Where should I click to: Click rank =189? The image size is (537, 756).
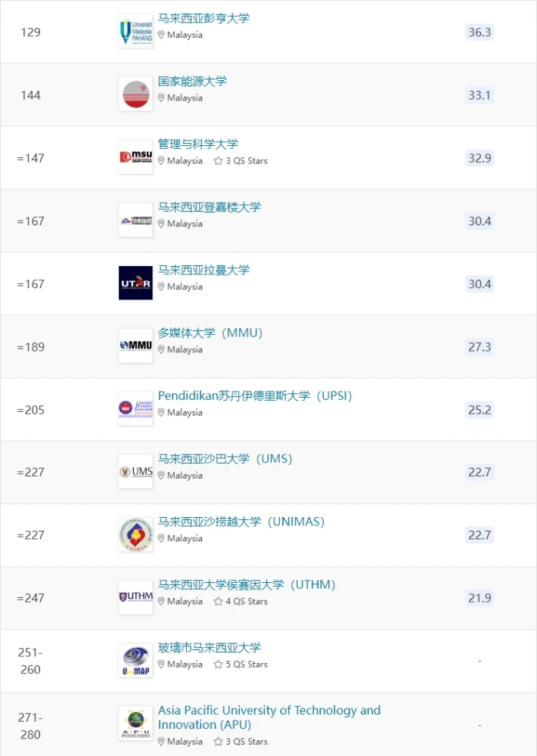click(30, 347)
